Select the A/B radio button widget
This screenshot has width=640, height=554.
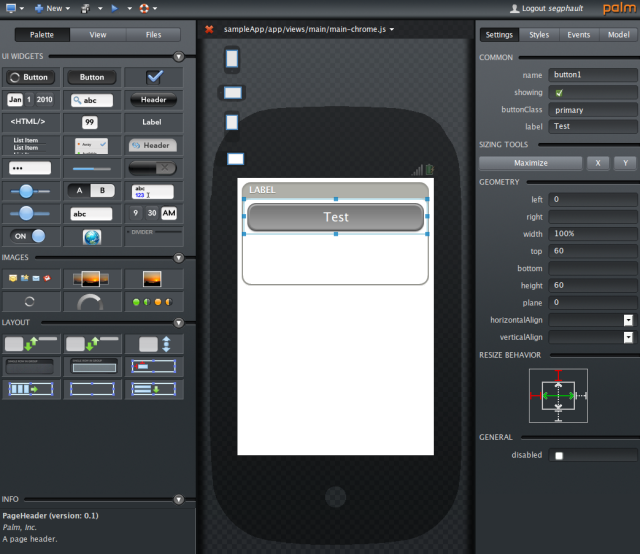coord(92,190)
